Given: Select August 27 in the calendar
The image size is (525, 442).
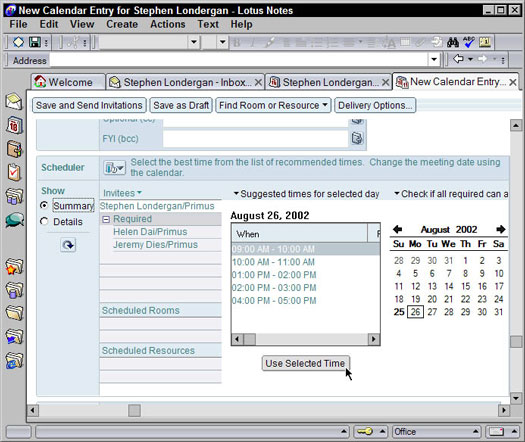Looking at the screenshot, I should click(432, 312).
